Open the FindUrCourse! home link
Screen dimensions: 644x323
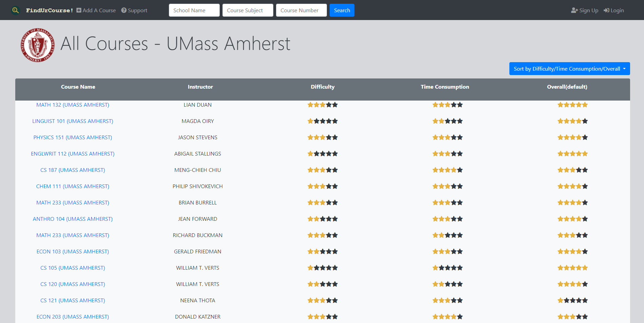50,11
